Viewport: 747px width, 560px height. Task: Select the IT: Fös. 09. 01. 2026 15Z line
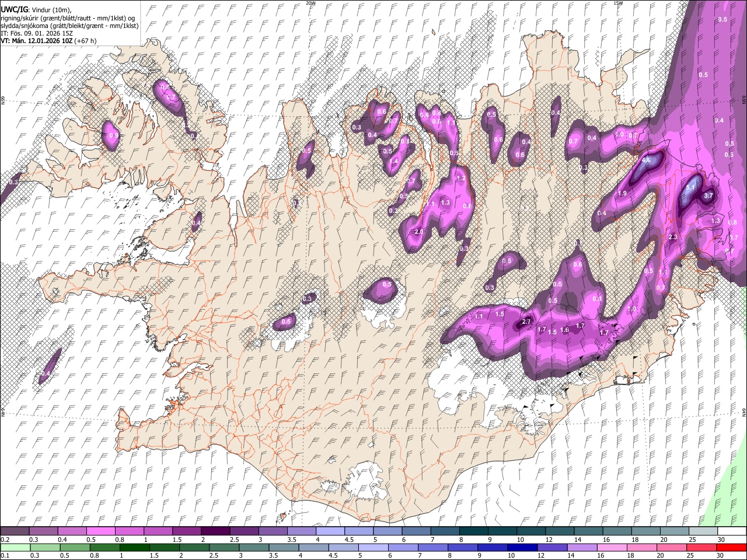point(37,33)
